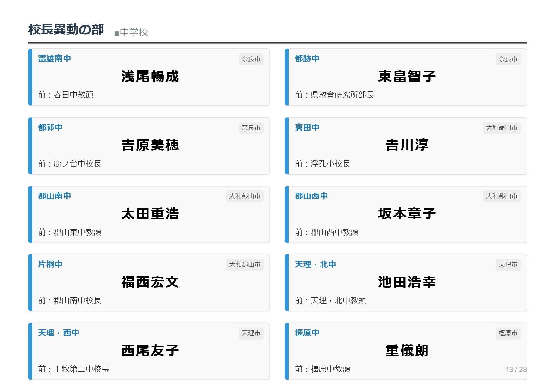
Task: Click the 奈良市 tag on the 都跡中 card
Action: (x=508, y=59)
